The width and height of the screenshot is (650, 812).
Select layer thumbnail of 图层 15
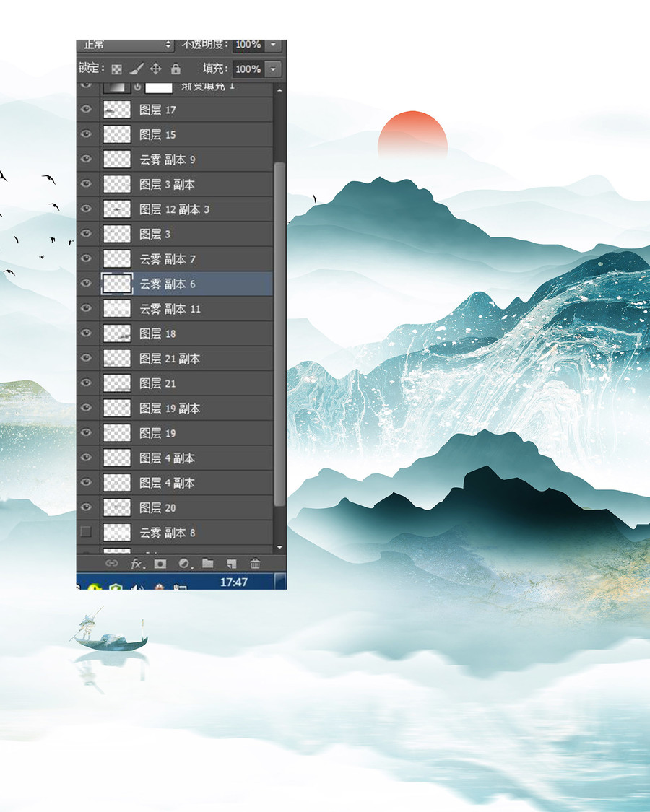(116, 135)
